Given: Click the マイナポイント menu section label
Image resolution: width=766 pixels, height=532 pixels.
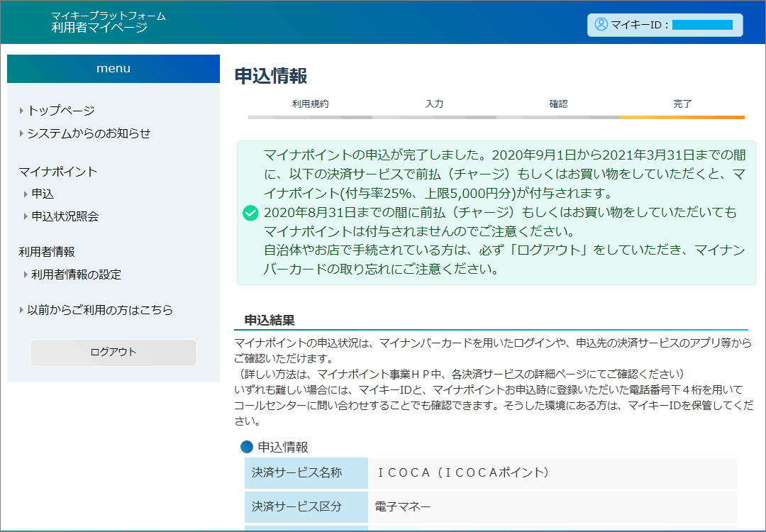Looking at the screenshot, I should (58, 172).
